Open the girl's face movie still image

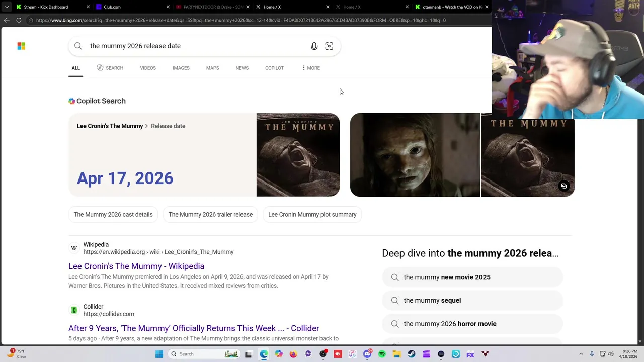click(x=415, y=155)
